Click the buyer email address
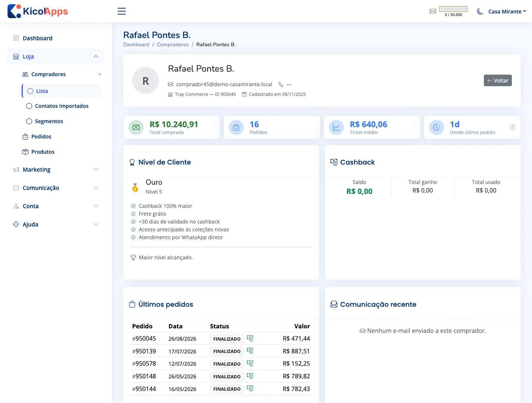 click(x=224, y=84)
